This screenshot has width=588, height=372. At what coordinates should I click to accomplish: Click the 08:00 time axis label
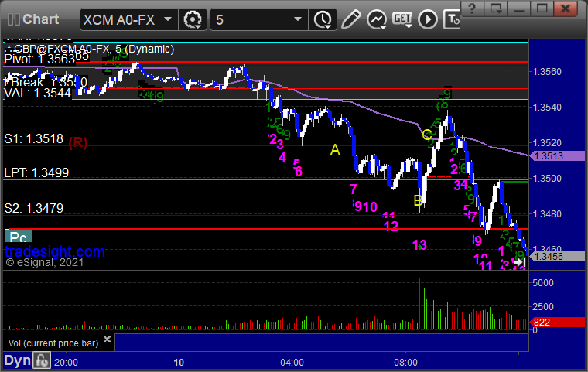point(405,363)
